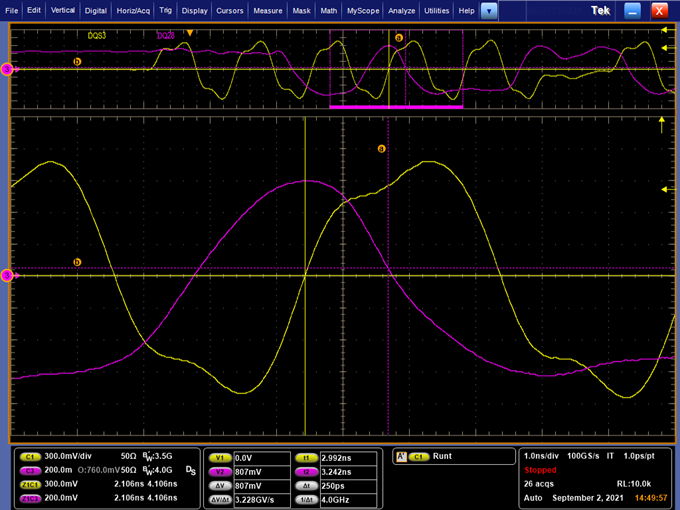Click the magenta zoom window bar
This screenshot has width=680, height=510.
[396, 105]
